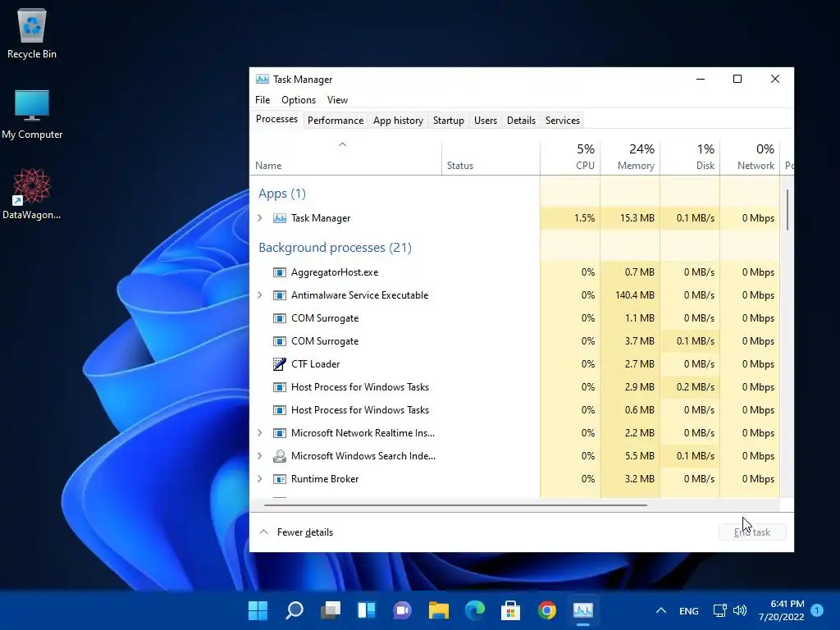Click the Runtime Broker process icon
840x630 pixels.
(279, 479)
